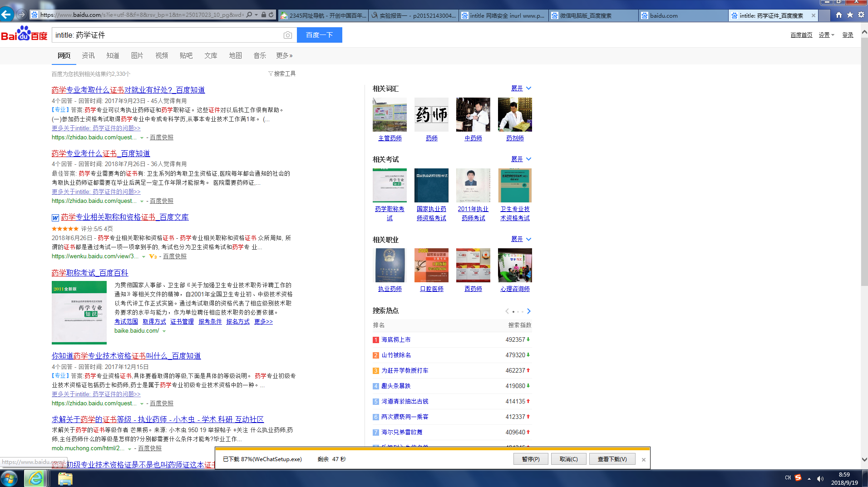Expand the 相关职业 section
Image resolution: width=868 pixels, height=487 pixels.
[x=521, y=239]
